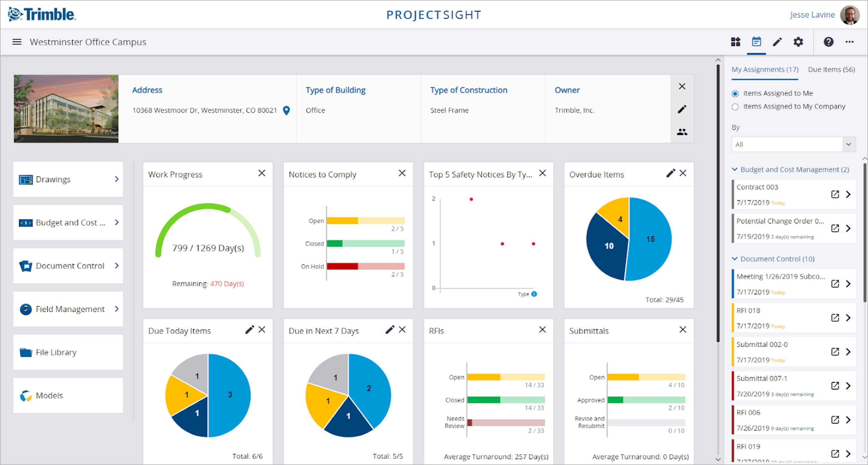Select Items Assigned to My Company
This screenshot has height=465, width=868.
click(x=735, y=106)
